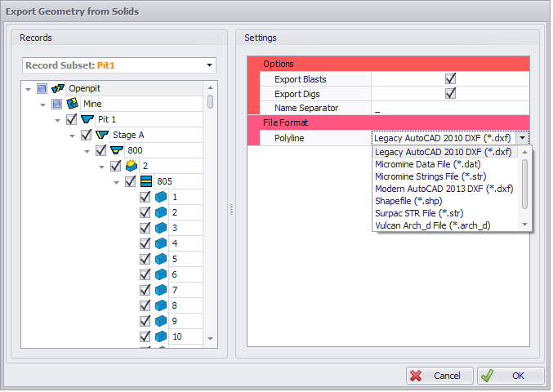Image resolution: width=553 pixels, height=392 pixels.
Task: Click the blue solid icon for block 5
Action: click(x=161, y=259)
